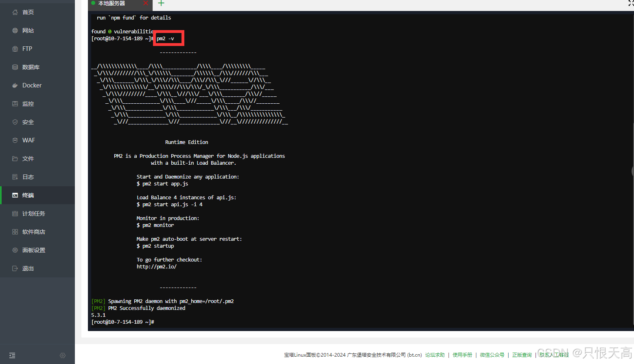This screenshot has width=634, height=364.
Task: Open 网站 menu item
Action: 37,31
